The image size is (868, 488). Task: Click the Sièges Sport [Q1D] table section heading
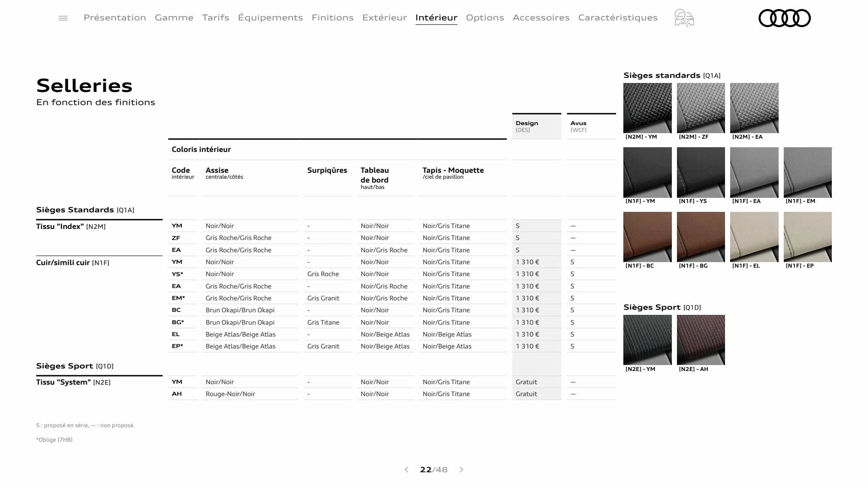(x=75, y=366)
